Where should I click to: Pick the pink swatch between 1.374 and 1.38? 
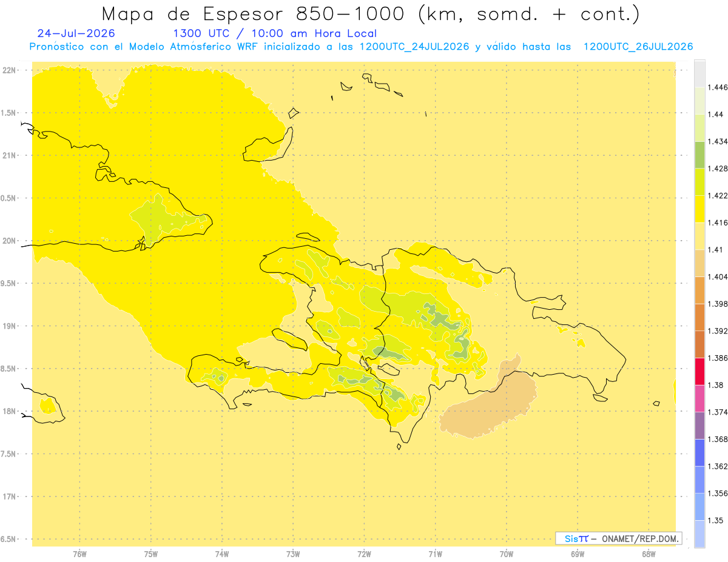point(699,398)
